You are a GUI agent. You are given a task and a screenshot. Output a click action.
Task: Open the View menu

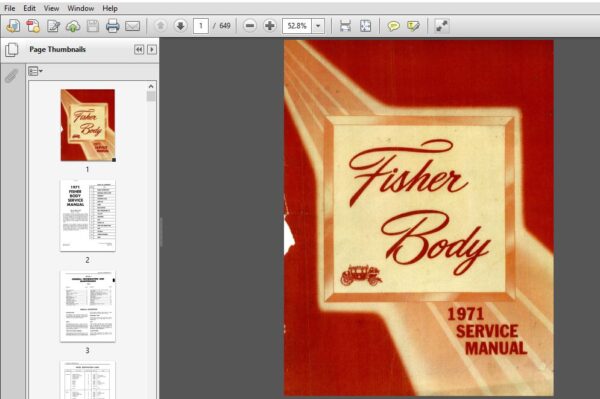[x=51, y=8]
